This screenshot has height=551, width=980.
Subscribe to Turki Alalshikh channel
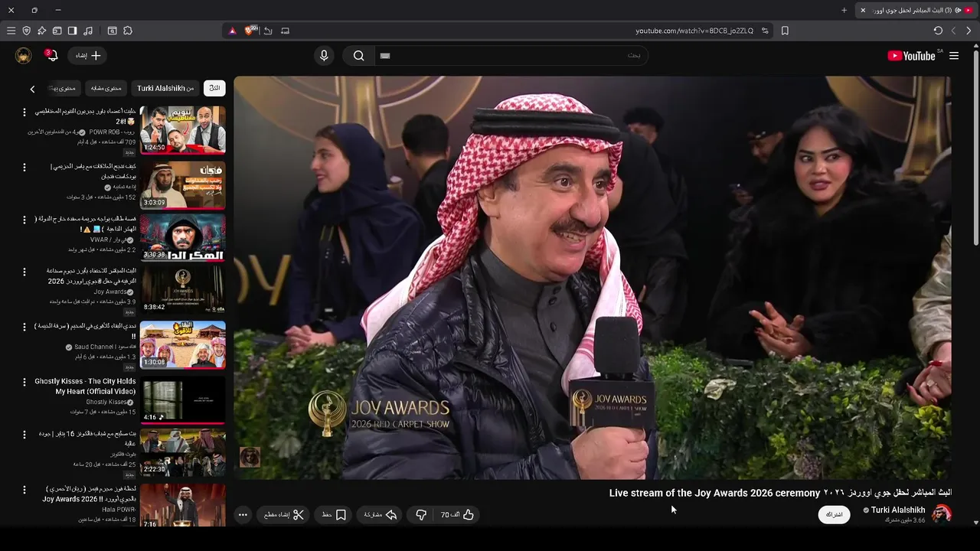[x=835, y=514]
